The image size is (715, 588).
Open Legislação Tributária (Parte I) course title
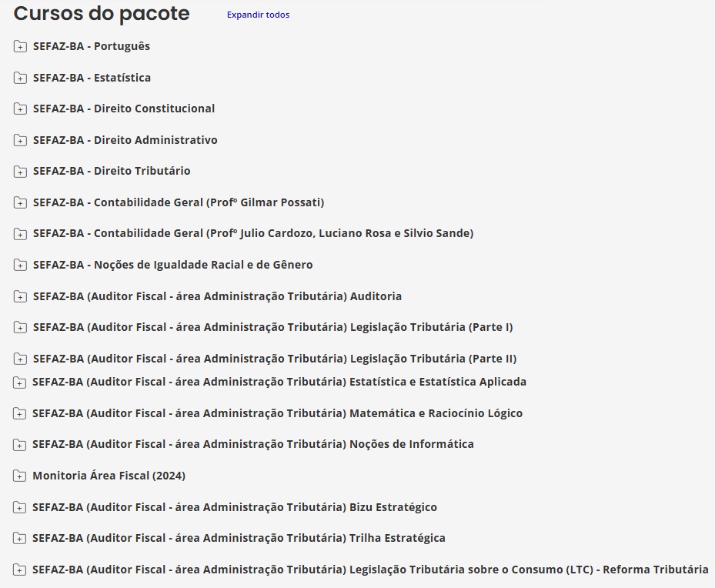(272, 328)
